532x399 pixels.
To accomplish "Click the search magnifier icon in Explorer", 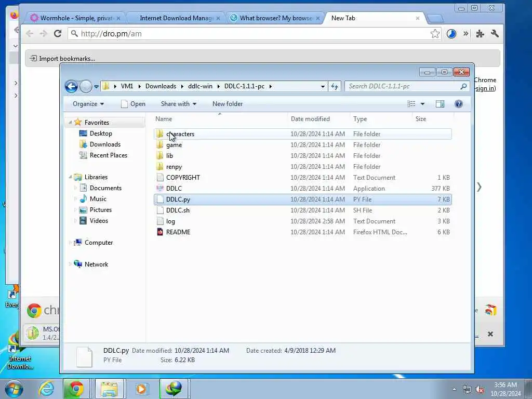I will click(x=463, y=86).
